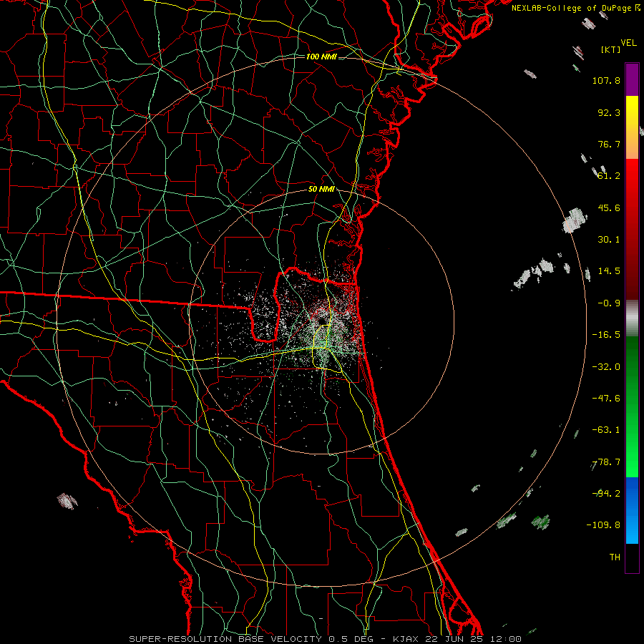Click the purple segment of the velocity color bar

pos(632,79)
